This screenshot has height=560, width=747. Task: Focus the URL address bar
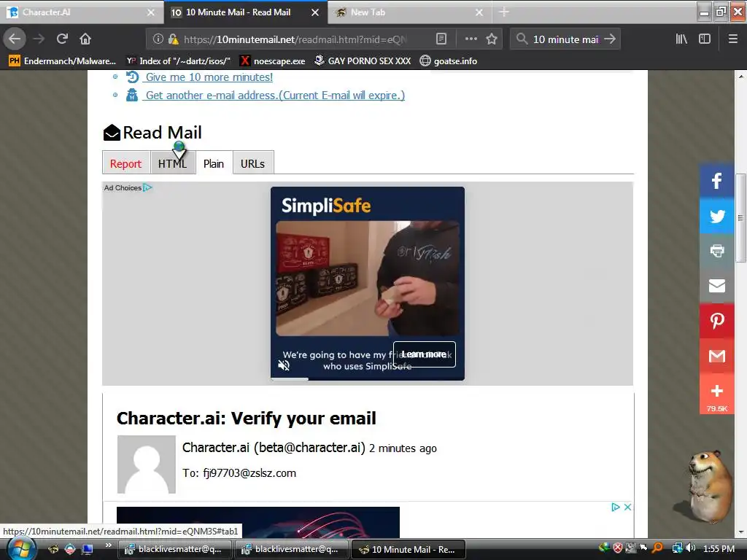(x=295, y=39)
